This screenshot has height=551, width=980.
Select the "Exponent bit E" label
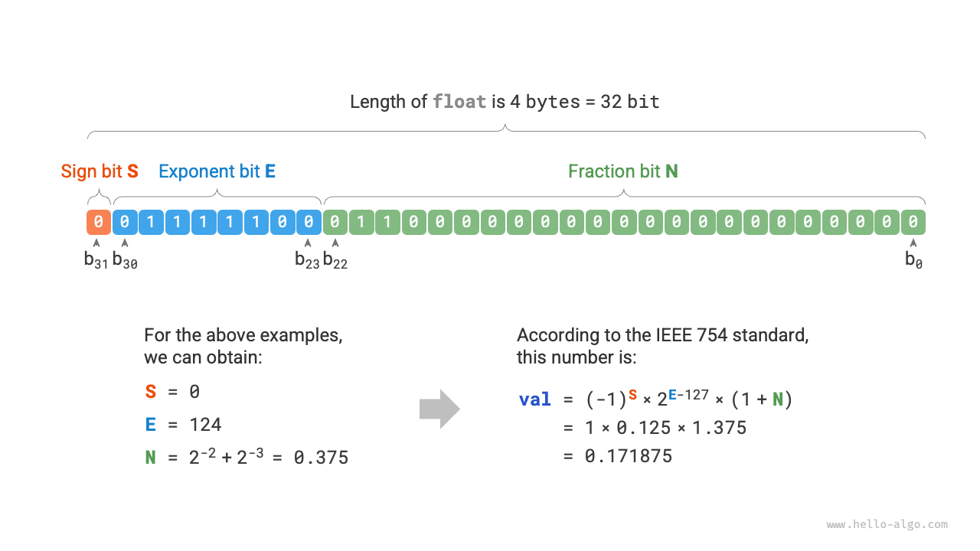point(217,171)
